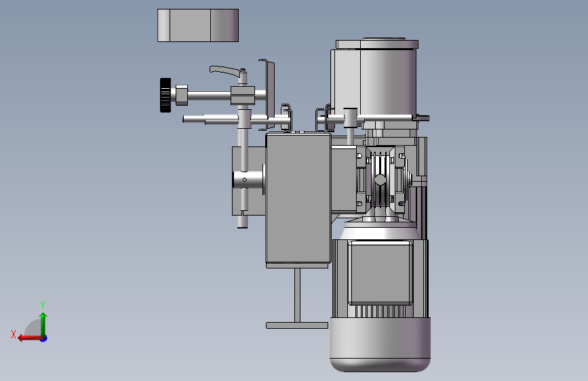588x381 pixels.
Task: Select the terminal box on the lower motor
Action: (380, 273)
